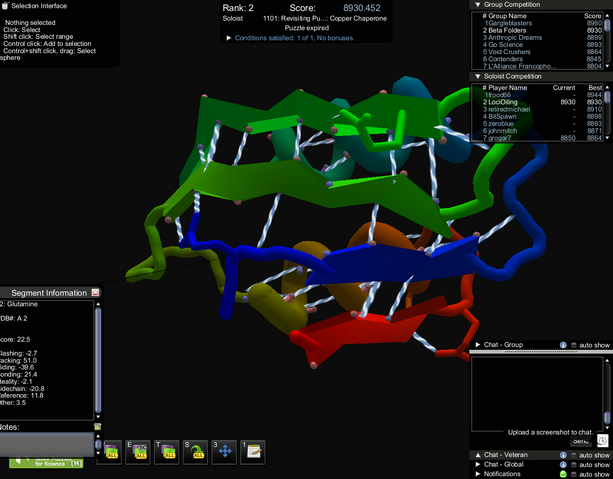Click the Soloist Competition scroll down arrow
Image resolution: width=613 pixels, height=479 pixels.
(607, 138)
